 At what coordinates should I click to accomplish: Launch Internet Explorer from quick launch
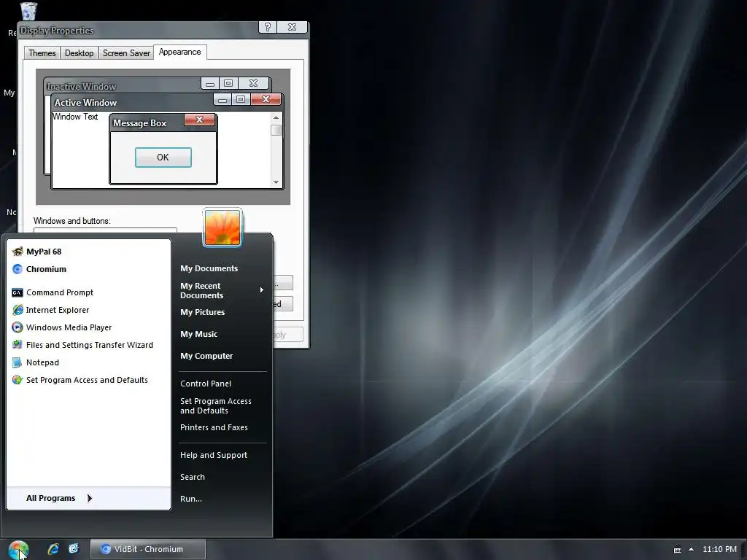[53, 549]
